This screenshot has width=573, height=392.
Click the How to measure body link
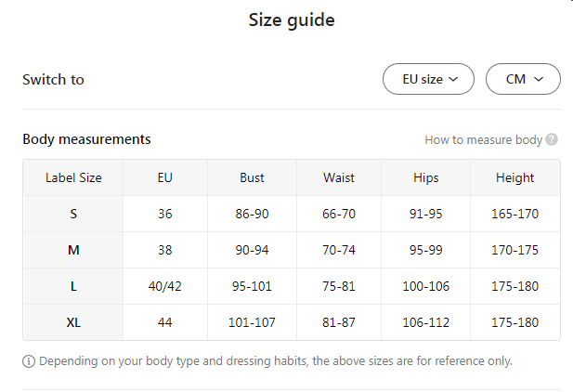[483, 140]
